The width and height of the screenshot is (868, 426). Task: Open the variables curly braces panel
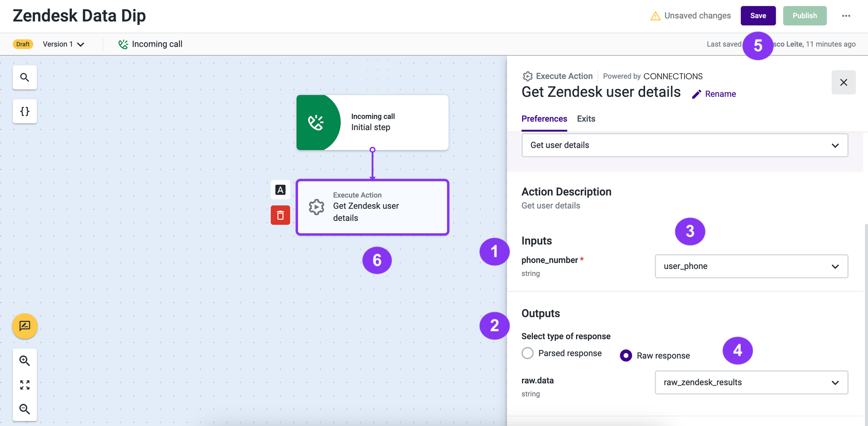[x=25, y=111]
